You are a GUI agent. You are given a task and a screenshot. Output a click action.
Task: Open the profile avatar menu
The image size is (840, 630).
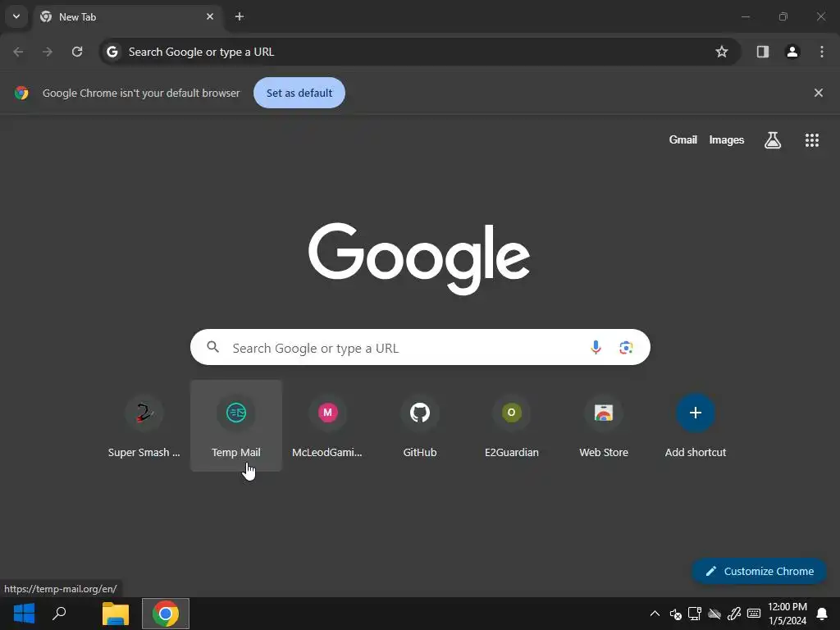click(x=792, y=52)
